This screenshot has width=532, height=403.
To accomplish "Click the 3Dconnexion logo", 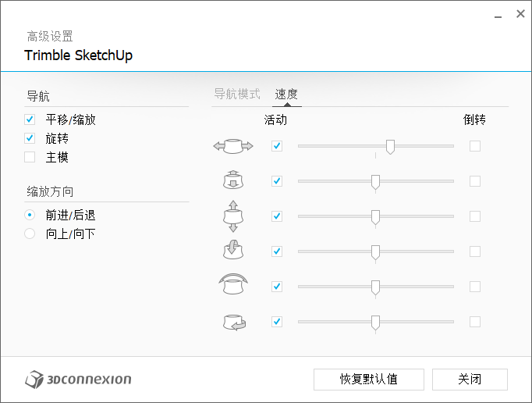I will click(x=78, y=380).
